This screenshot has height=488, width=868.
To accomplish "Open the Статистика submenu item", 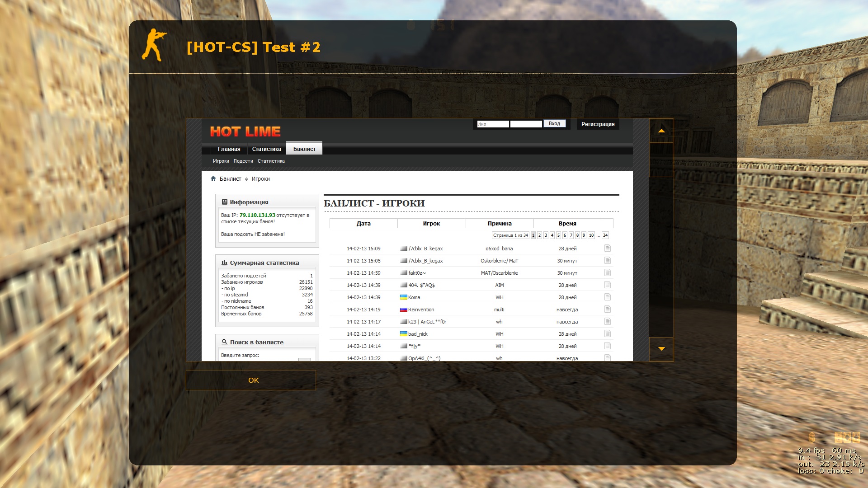I will [x=271, y=161].
